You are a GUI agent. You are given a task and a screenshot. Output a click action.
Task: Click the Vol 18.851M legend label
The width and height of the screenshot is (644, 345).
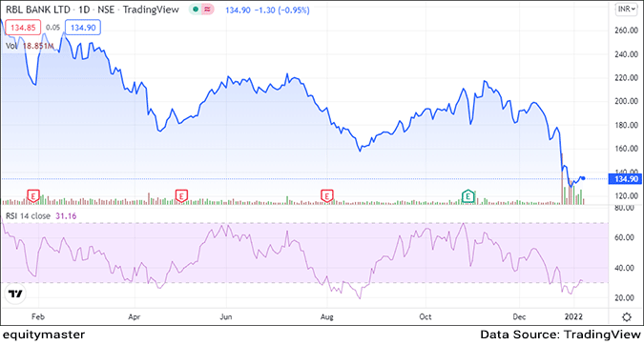coord(30,46)
